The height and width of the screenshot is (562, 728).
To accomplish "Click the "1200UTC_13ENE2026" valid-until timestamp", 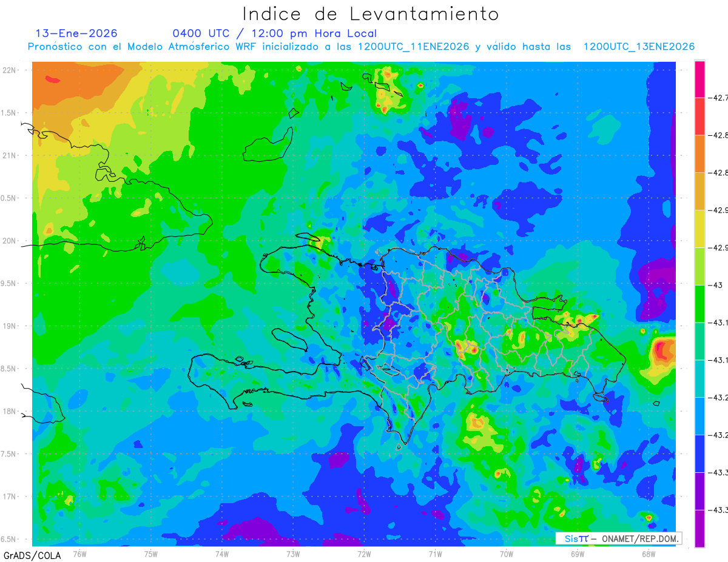I will 639,47.
